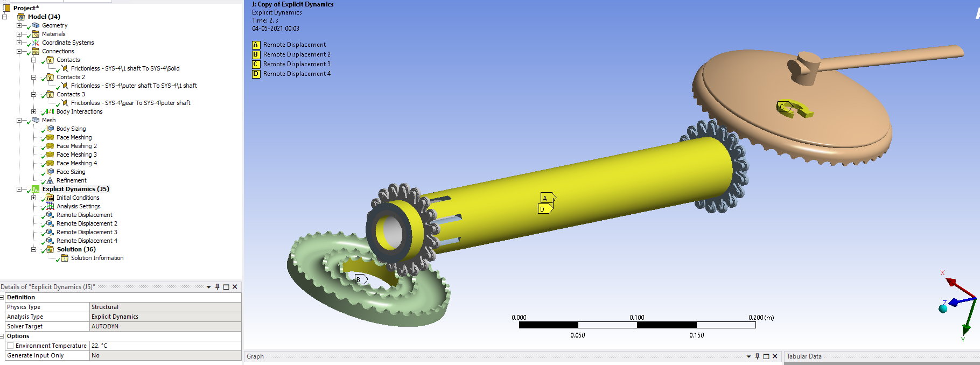The image size is (980, 365).
Task: Expand the Initial Conditions node
Action: click(34, 198)
